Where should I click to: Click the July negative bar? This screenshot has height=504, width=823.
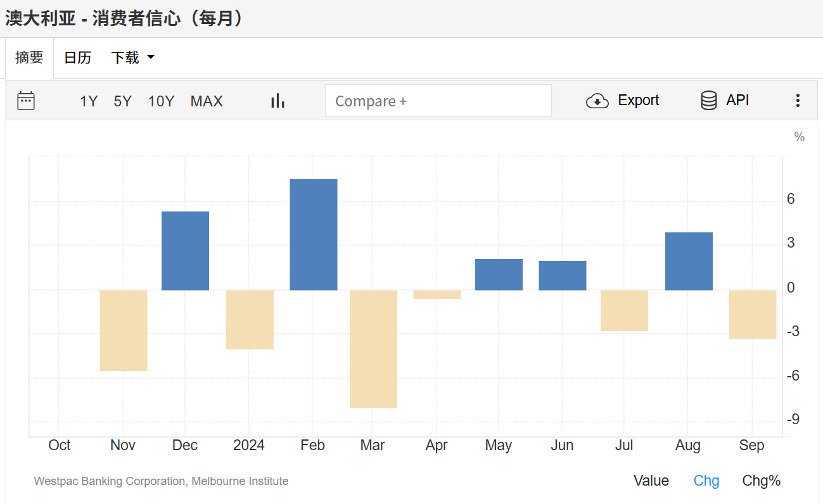624,311
